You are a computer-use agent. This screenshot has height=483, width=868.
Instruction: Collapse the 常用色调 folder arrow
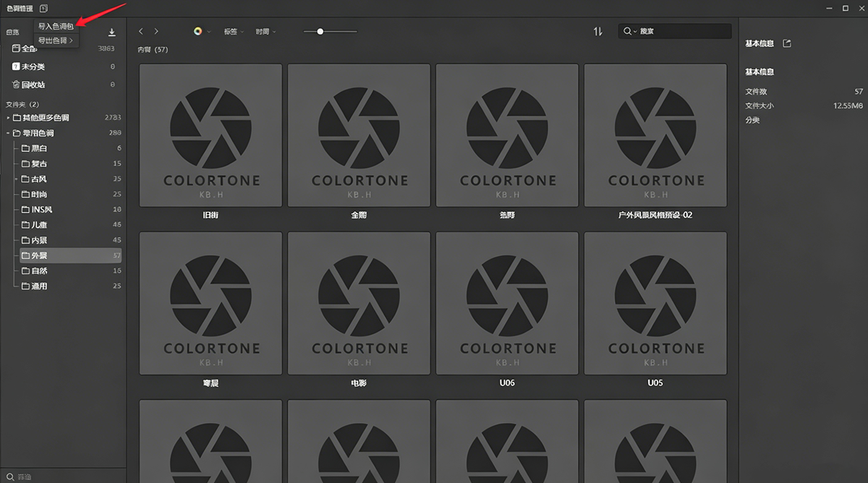point(8,133)
